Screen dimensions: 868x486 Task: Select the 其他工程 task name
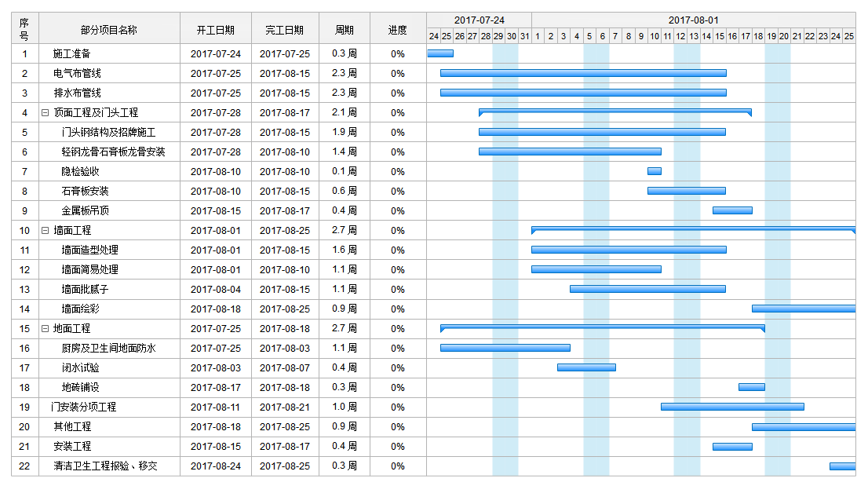pyautogui.click(x=72, y=427)
